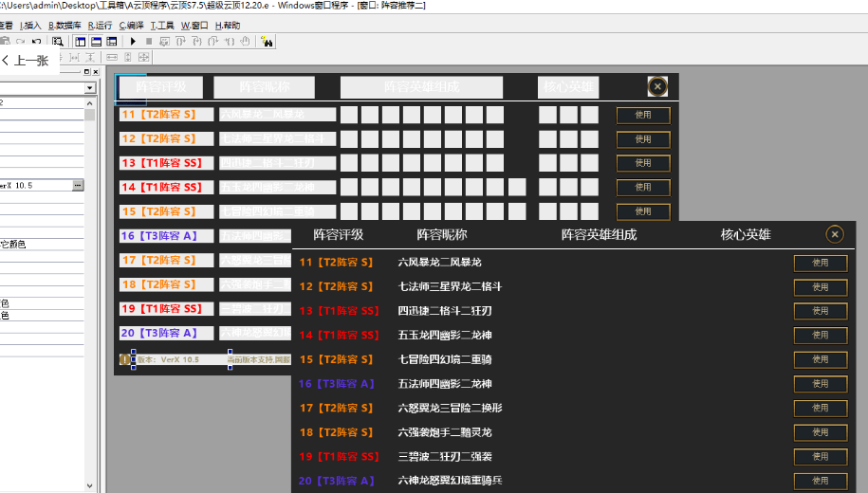868x493 pixels.
Task: Click 使用 for 六风暴龙二风暴龙 in overlay
Action: coord(820,263)
